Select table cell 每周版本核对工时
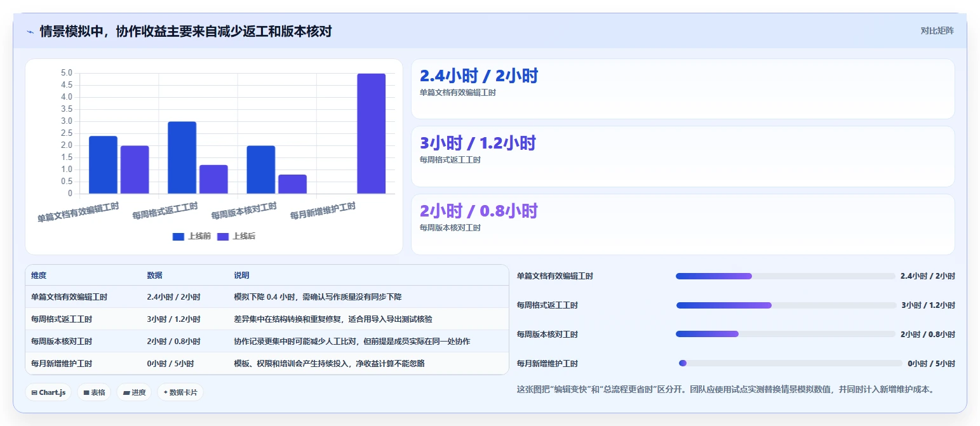 coord(62,341)
